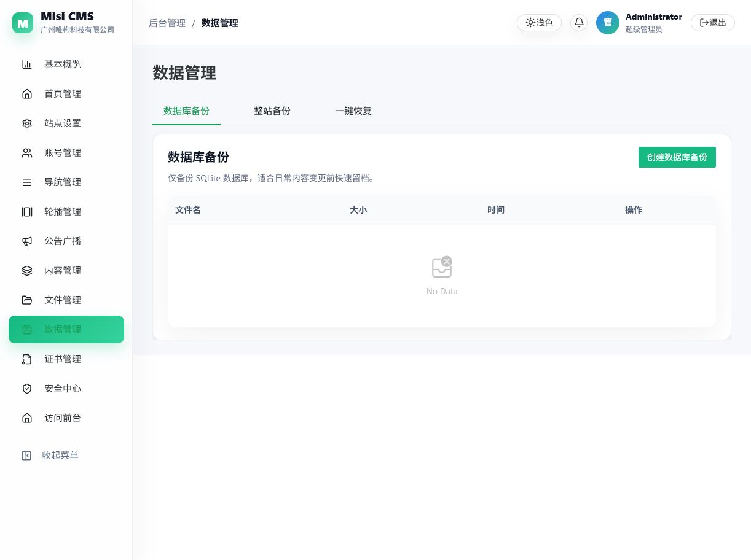Click the 首页管理 home icon
The image size is (751, 560).
click(x=27, y=94)
